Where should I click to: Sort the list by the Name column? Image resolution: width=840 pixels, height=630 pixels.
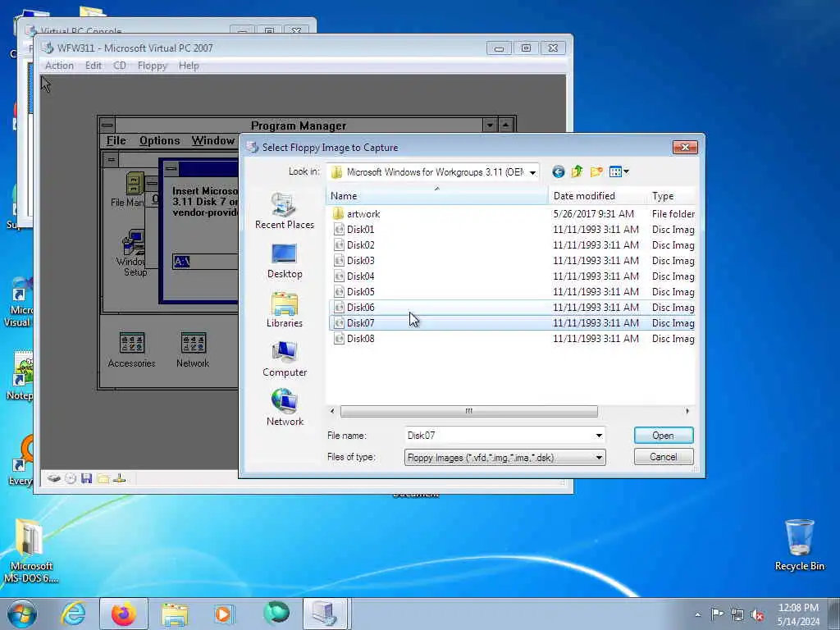pyautogui.click(x=436, y=195)
